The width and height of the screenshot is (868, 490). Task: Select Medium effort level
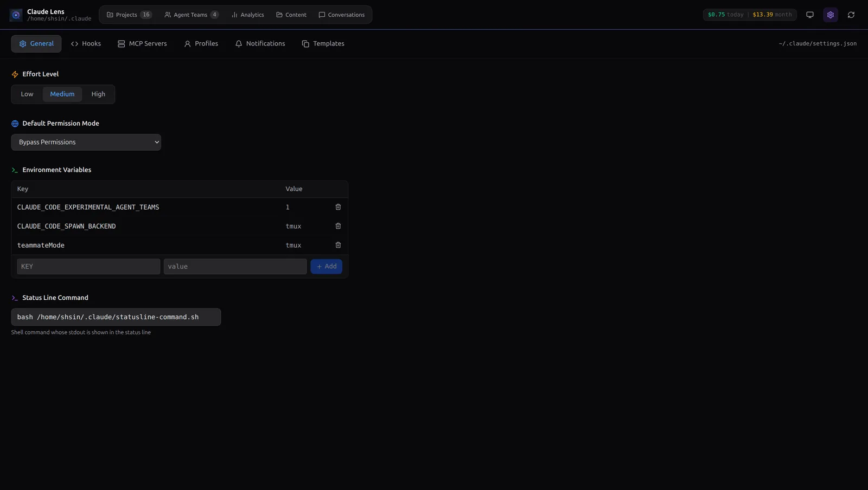point(62,94)
